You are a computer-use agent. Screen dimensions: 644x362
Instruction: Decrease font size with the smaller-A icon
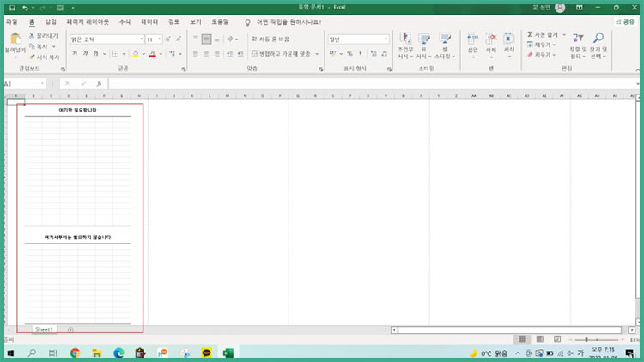(x=179, y=39)
